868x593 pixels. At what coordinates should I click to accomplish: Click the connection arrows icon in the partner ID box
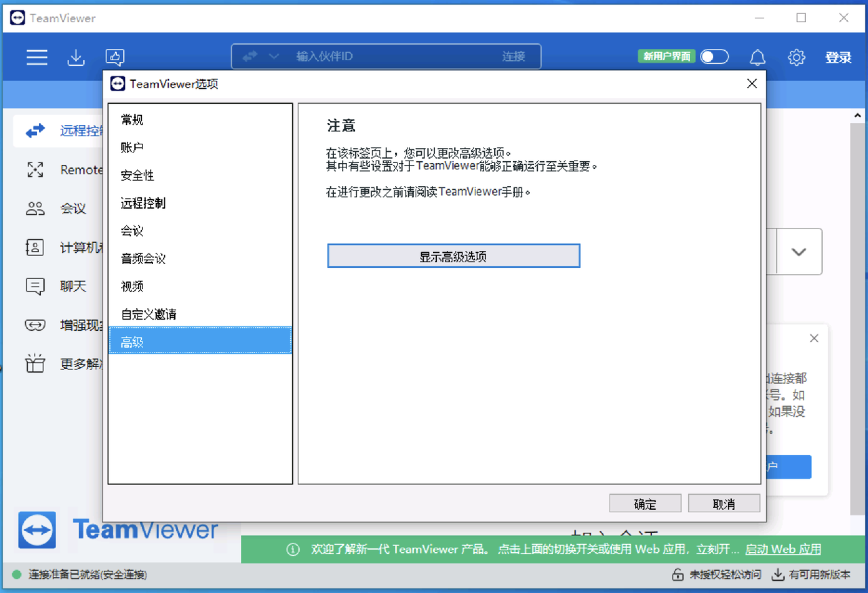click(x=250, y=56)
